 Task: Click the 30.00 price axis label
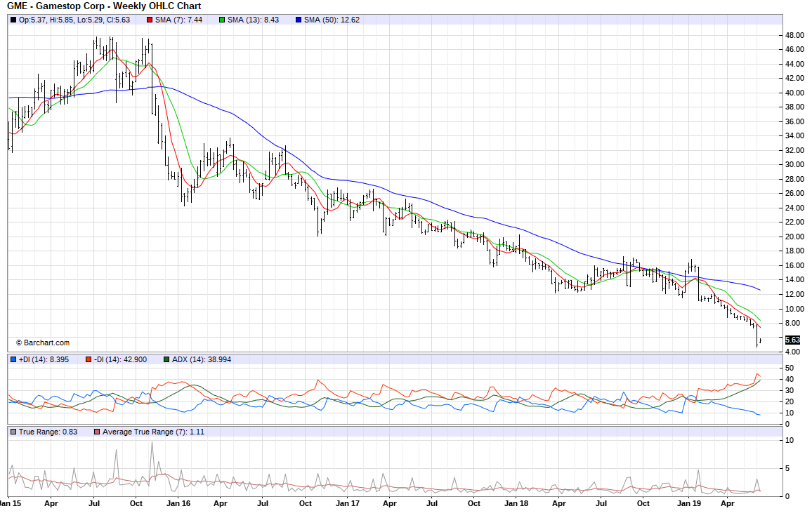pyautogui.click(x=794, y=164)
